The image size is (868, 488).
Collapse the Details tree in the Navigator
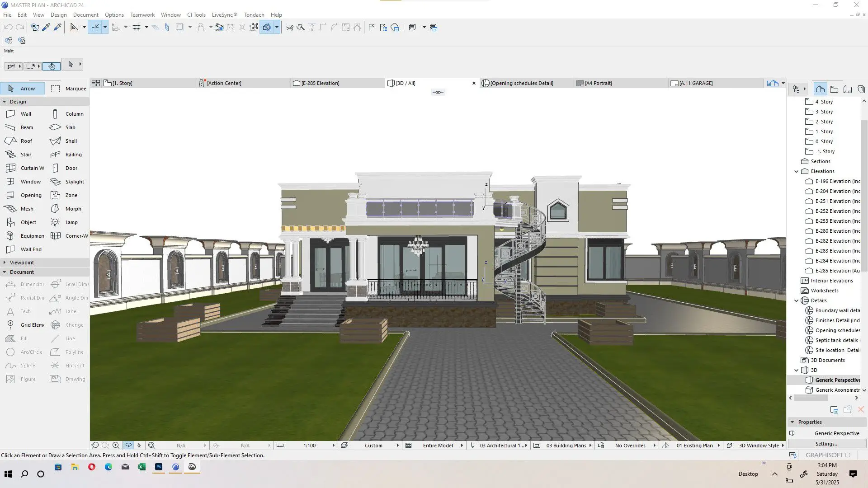[x=797, y=300]
